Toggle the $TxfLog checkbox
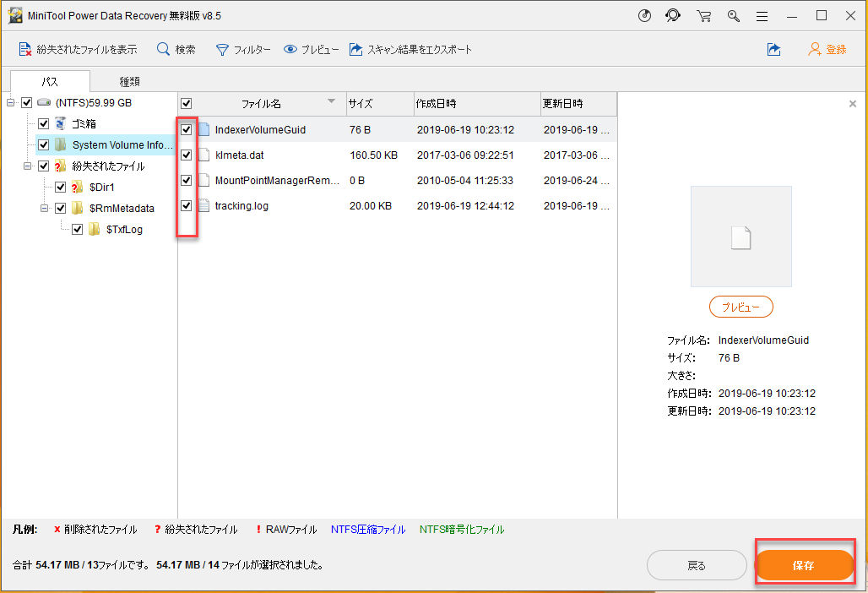 click(78, 229)
